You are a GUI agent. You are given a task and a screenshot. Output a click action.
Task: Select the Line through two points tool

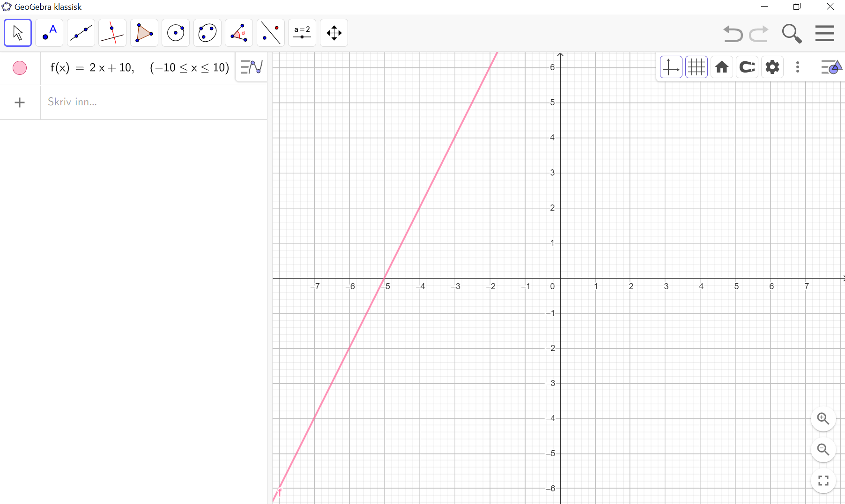pyautogui.click(x=81, y=33)
